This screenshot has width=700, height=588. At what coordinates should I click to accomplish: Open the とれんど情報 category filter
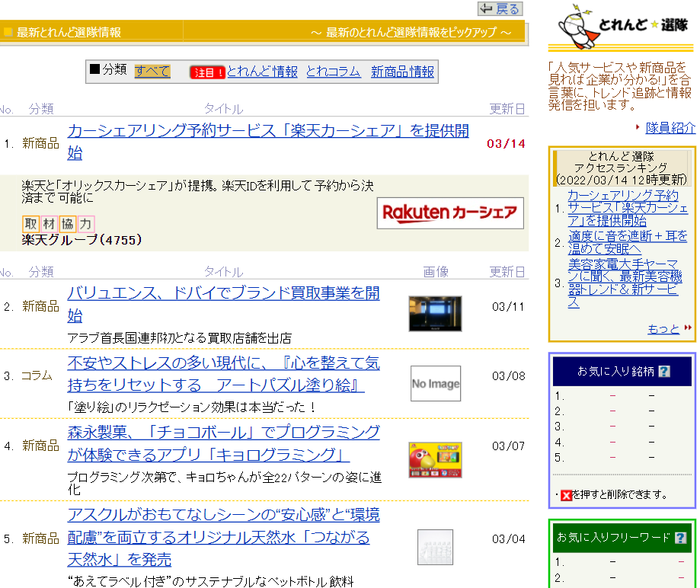(262, 72)
